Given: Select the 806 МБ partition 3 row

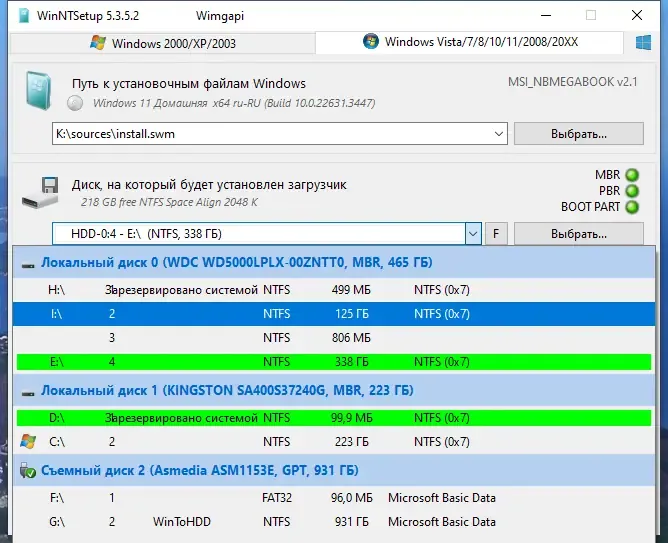Looking at the screenshot, I should click(x=334, y=338).
